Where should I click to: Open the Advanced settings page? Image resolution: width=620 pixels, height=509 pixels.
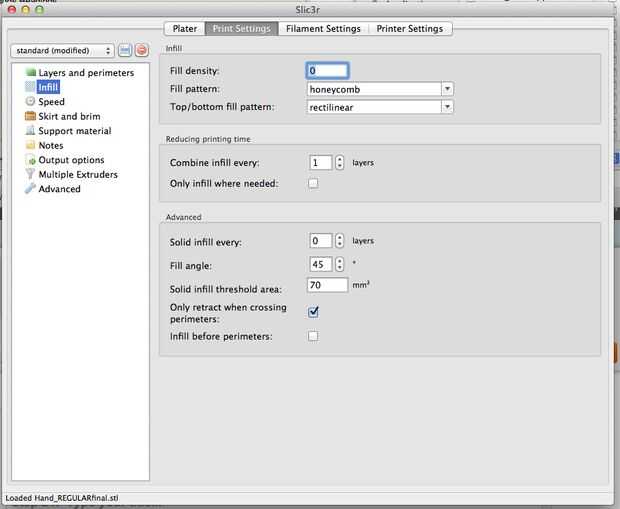(59, 189)
